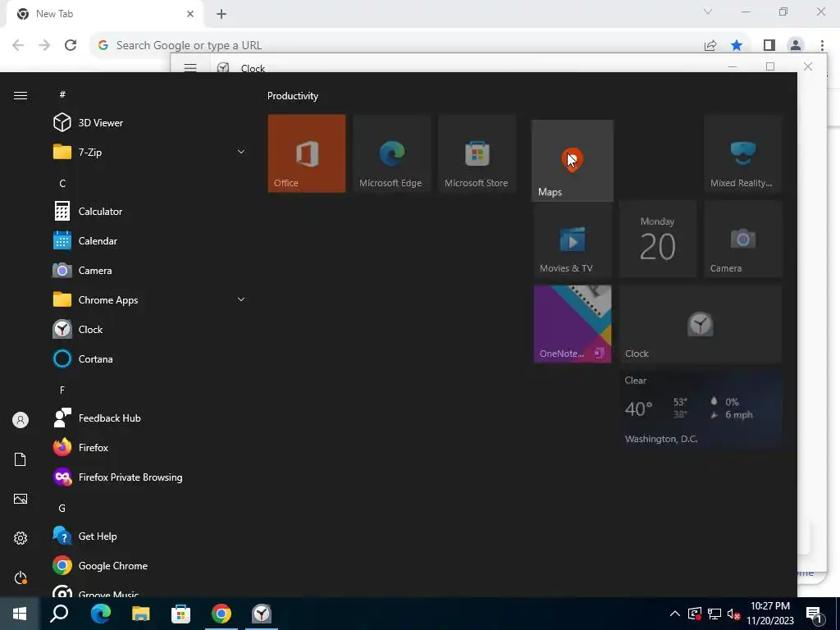
Task: Open the Clock tile
Action: point(701,324)
